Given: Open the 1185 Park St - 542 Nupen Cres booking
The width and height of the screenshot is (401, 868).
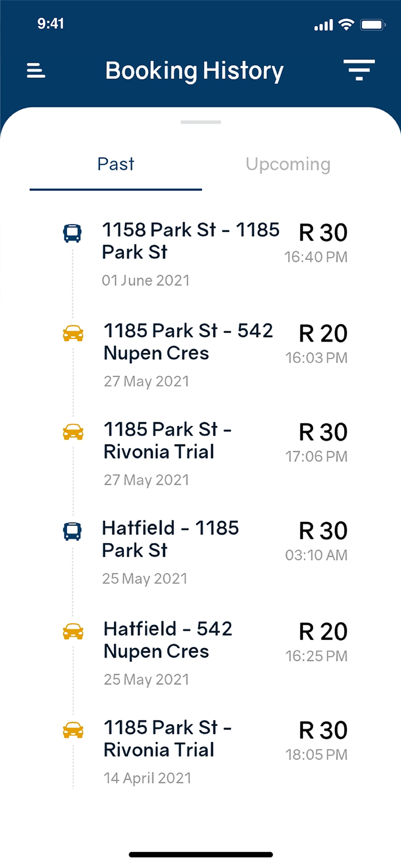Looking at the screenshot, I should pos(188,342).
